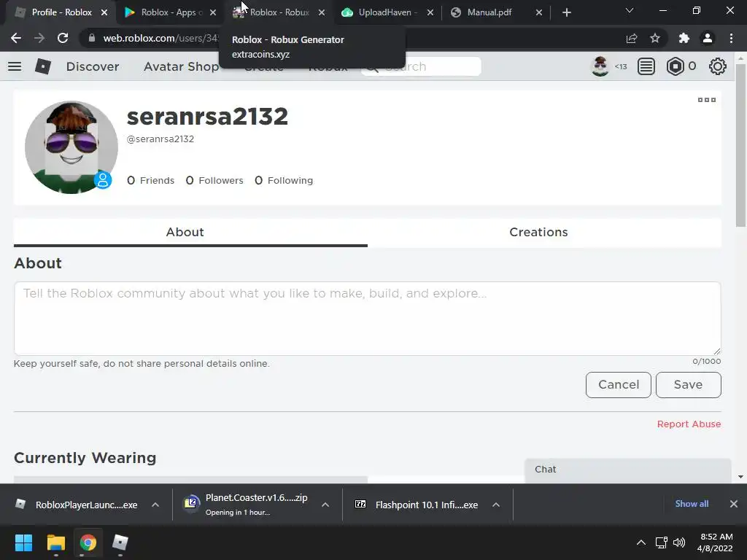
Task: Close the UploadHaven tab
Action: (x=430, y=12)
